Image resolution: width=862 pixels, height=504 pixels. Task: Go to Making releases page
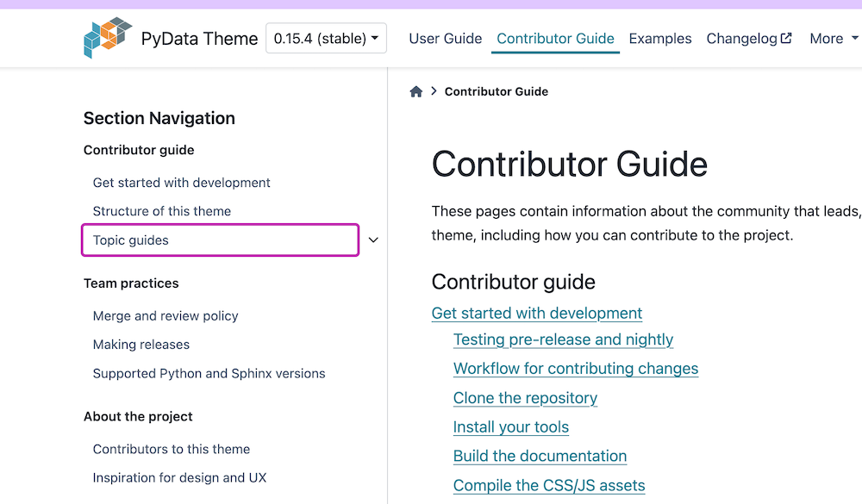pos(141,345)
